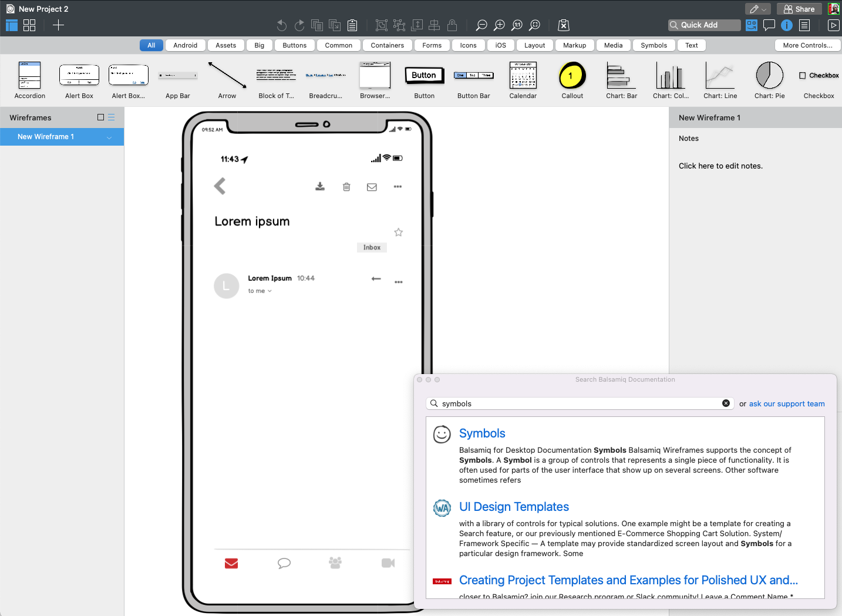Click the add new wireframe plus icon

click(x=58, y=25)
